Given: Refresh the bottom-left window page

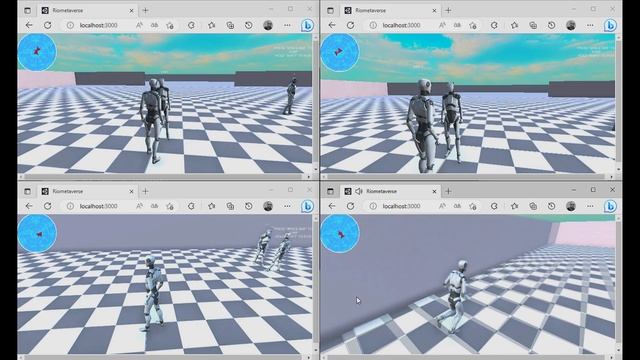Looking at the screenshot, I should point(48,206).
